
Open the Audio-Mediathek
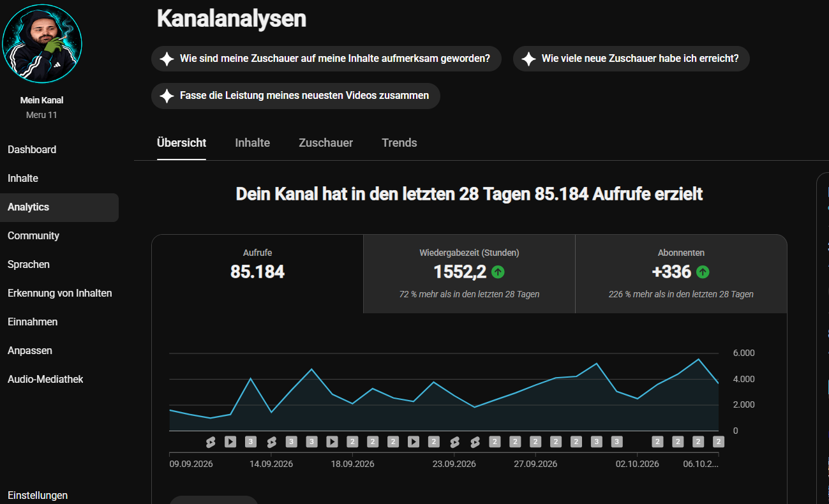[45, 379]
